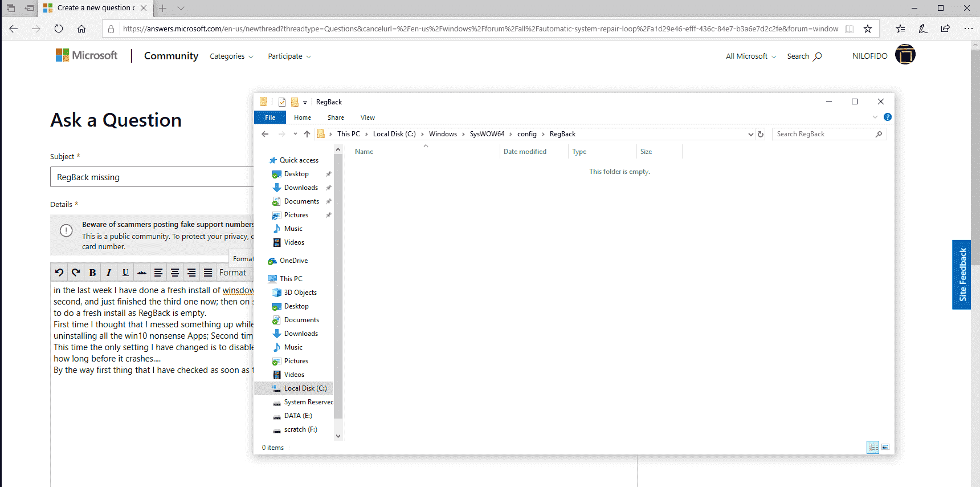
Task: Open address bar history dropdown in Explorer
Action: 750,134
